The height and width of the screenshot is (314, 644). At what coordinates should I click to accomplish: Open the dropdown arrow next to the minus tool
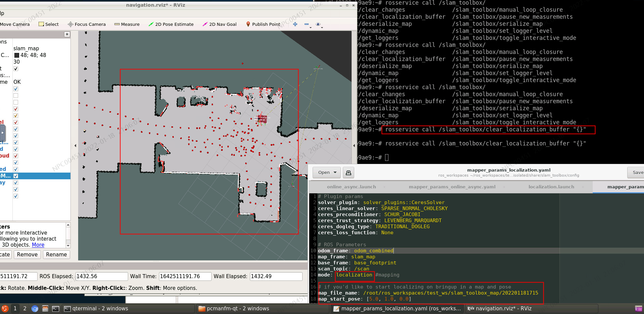(x=311, y=27)
